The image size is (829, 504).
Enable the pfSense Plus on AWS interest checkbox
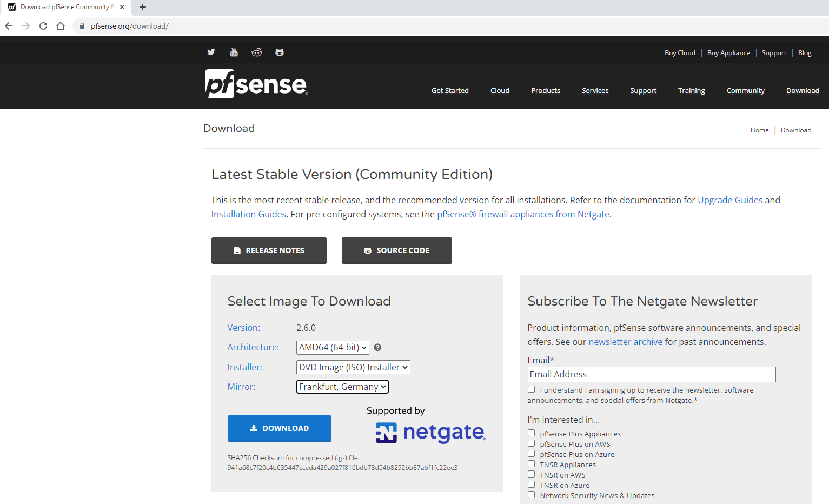pyautogui.click(x=531, y=443)
